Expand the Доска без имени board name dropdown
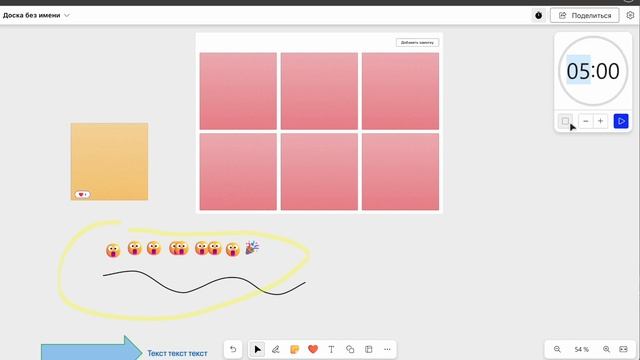The image size is (640, 360). tap(67, 16)
